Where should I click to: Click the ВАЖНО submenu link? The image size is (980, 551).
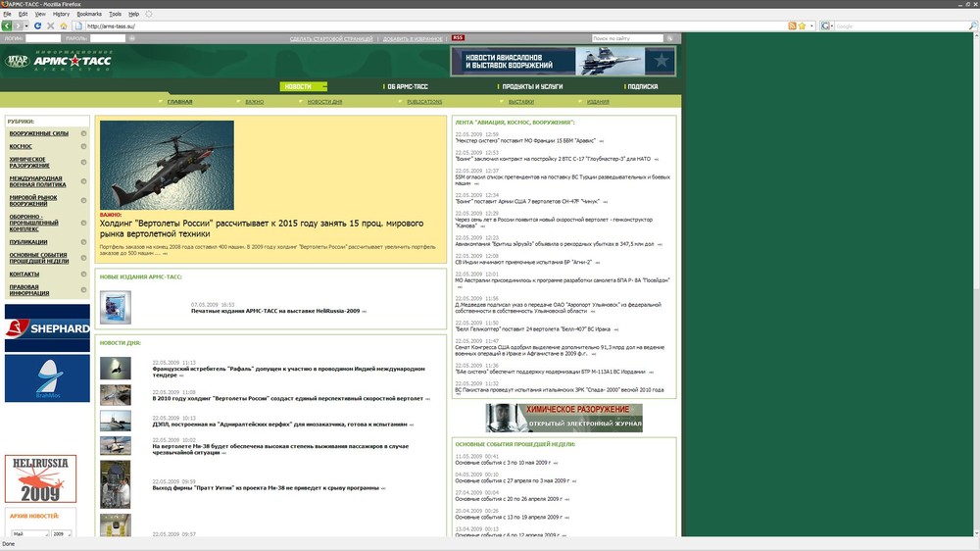point(255,101)
